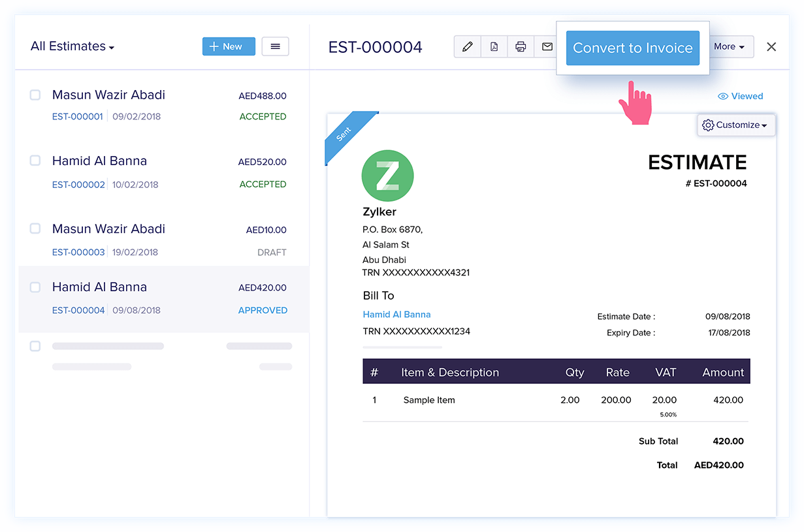
Task: Toggle checkbox for EST-000004 Hamid Al Banna
Action: click(35, 287)
